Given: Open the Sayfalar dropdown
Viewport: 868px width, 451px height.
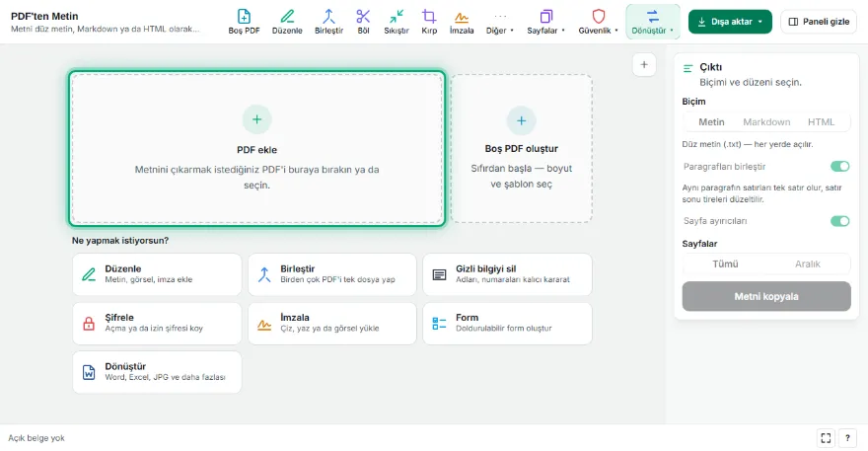Looking at the screenshot, I should (545, 22).
